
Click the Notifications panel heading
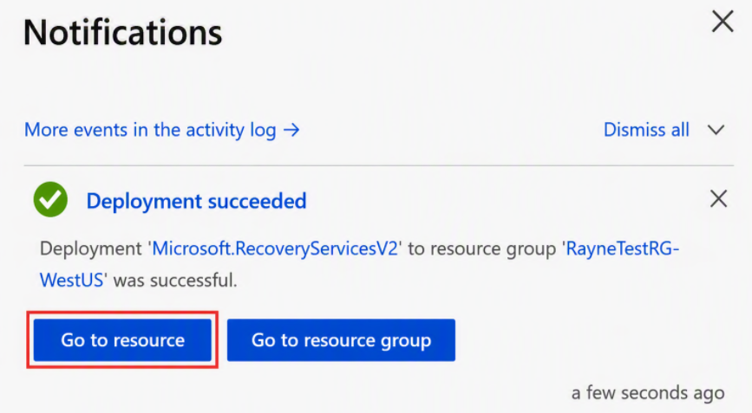click(123, 33)
